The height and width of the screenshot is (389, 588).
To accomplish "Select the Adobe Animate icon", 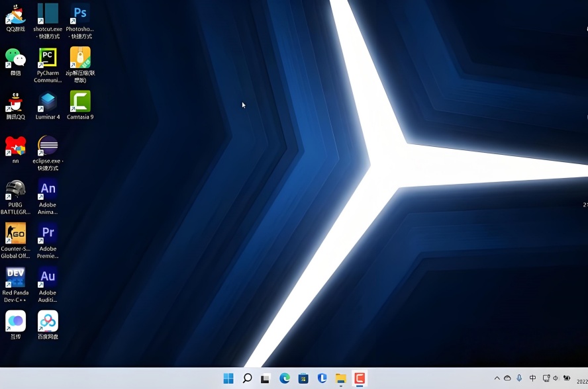I will [x=48, y=190].
